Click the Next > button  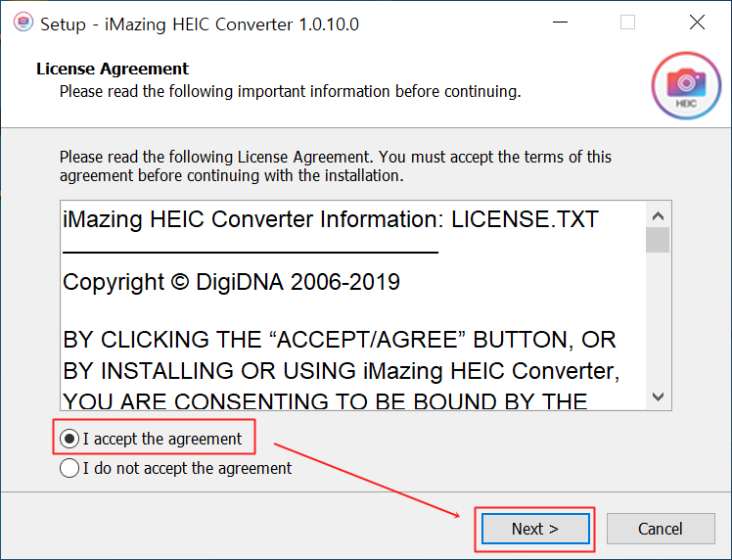point(535,529)
